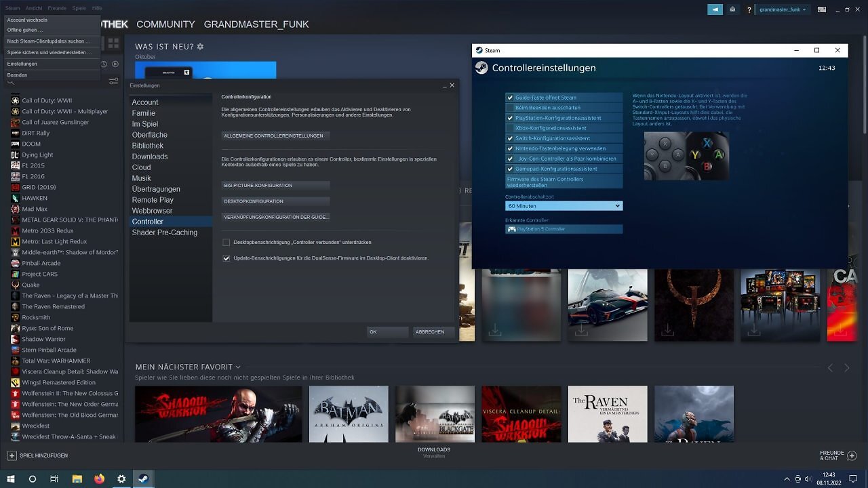Image resolution: width=868 pixels, height=488 pixels.
Task: Go to next page arrow in Nächster Favorit shelf
Action: (x=846, y=367)
